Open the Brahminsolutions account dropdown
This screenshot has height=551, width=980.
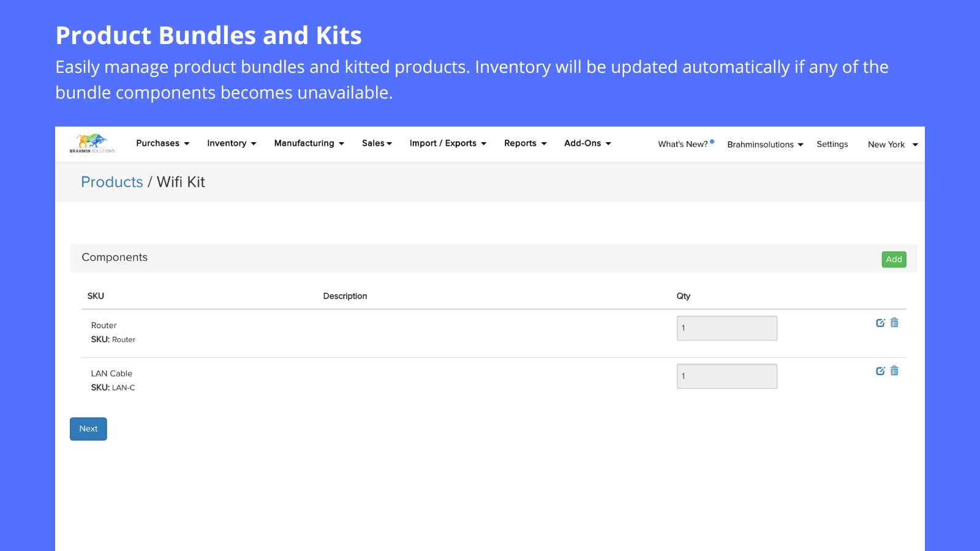click(764, 144)
